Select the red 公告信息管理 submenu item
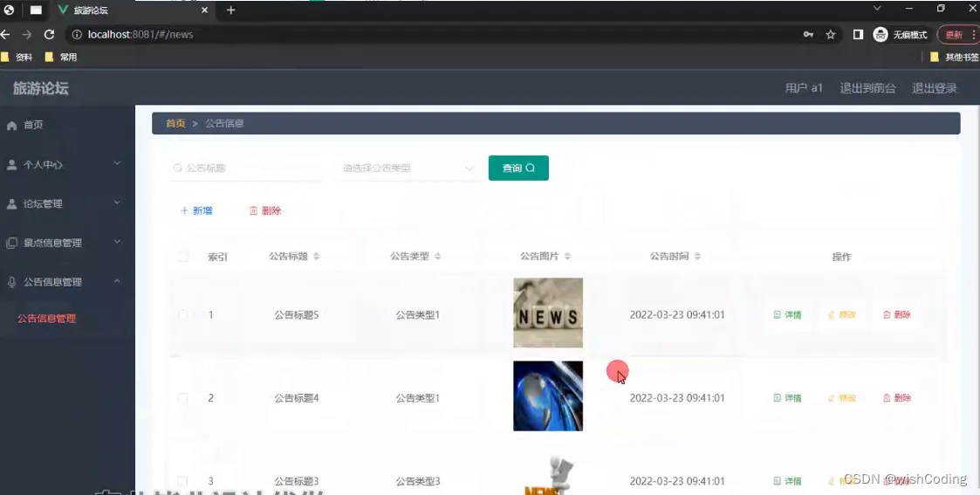The height and width of the screenshot is (495, 980). 47,318
